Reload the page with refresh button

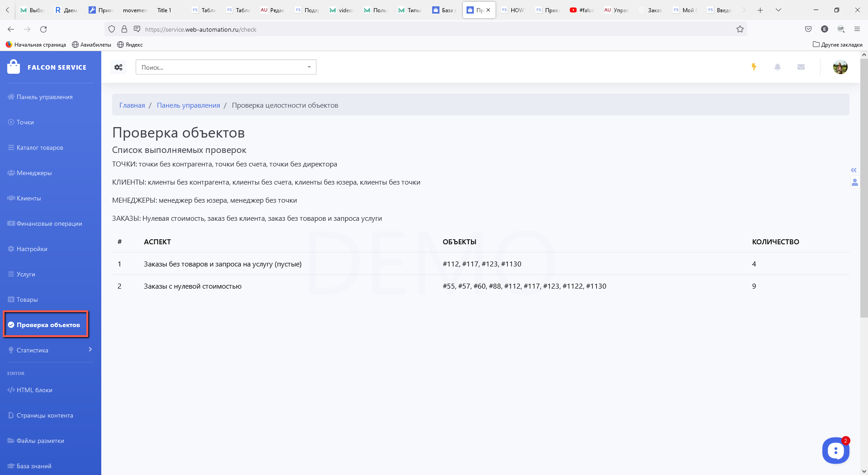pyautogui.click(x=43, y=29)
